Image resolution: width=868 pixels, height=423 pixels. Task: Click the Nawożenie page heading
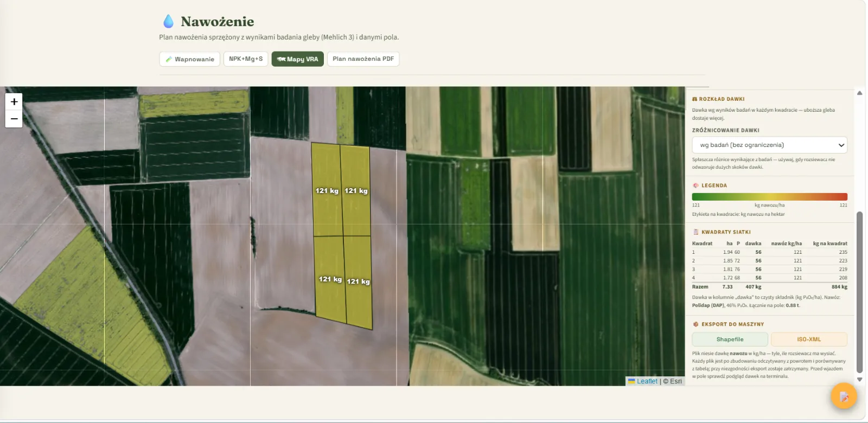click(217, 22)
